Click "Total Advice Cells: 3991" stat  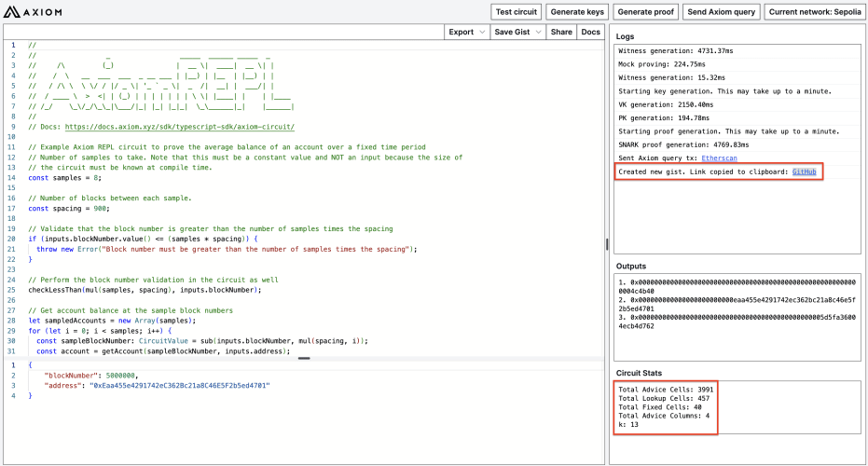pyautogui.click(x=666, y=390)
